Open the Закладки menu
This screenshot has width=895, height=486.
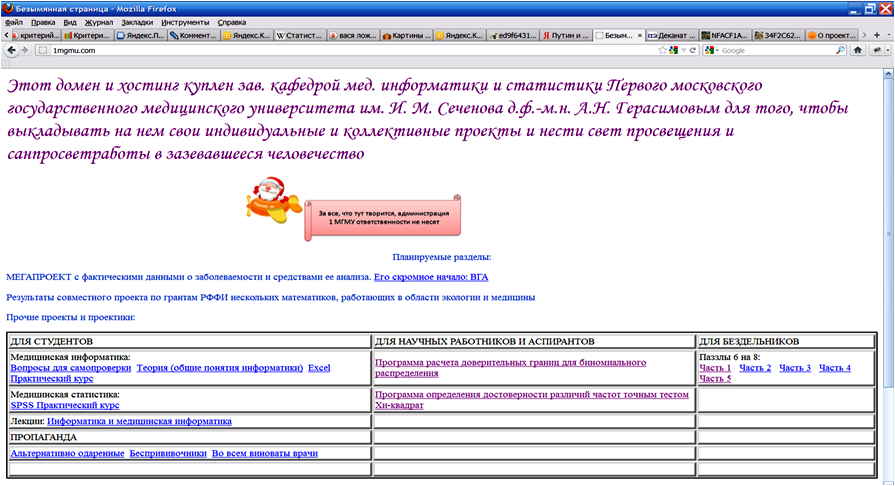tap(137, 22)
